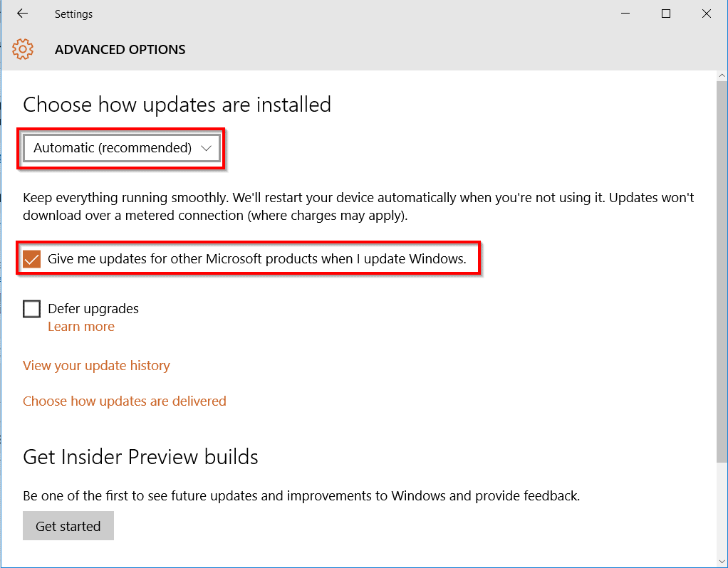Click the scrollbar down arrow

click(722, 562)
